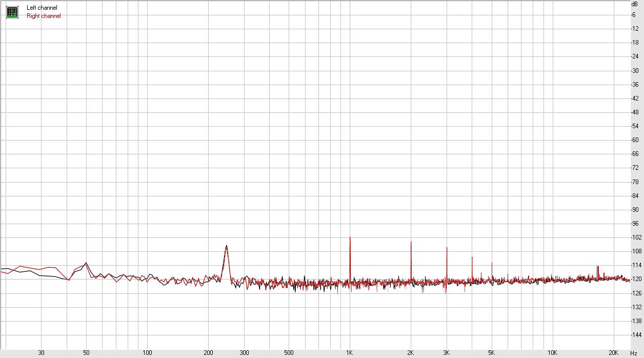Click the -6 dB axis value
The image size is (644, 358).
[x=633, y=14]
